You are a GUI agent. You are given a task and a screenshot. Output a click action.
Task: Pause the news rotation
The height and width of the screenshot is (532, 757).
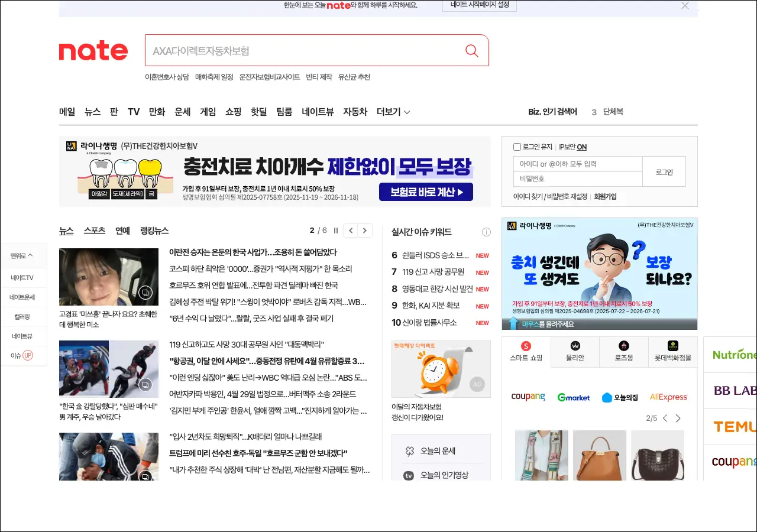click(336, 231)
